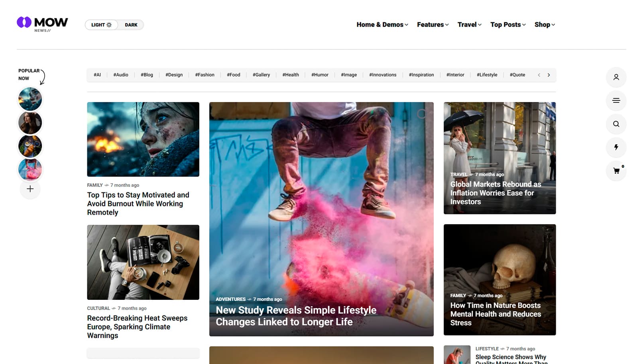Open the heat sweeps Europe article headline
The width and height of the screenshot is (643, 364).
coord(137,327)
